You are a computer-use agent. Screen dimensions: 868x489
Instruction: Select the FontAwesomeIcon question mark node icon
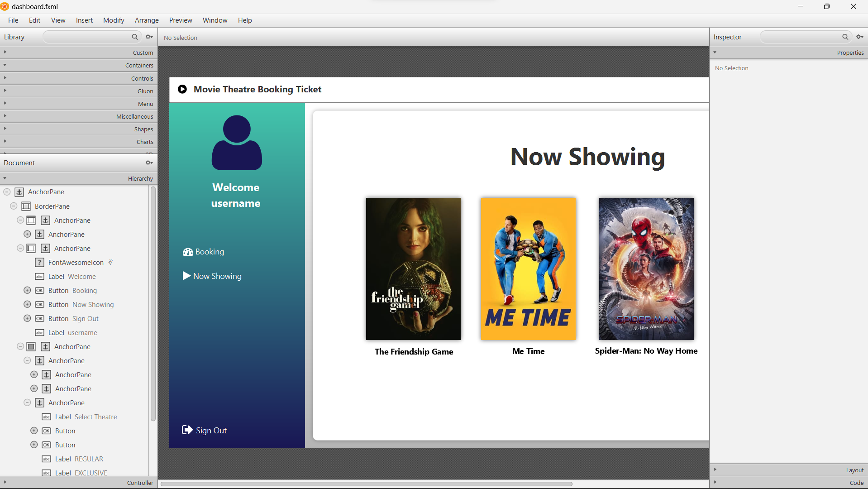pyautogui.click(x=39, y=263)
